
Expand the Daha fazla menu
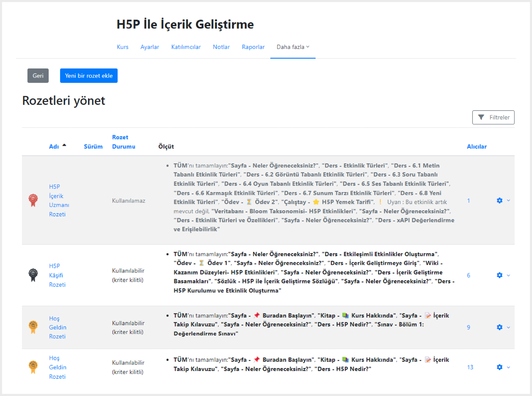click(293, 47)
